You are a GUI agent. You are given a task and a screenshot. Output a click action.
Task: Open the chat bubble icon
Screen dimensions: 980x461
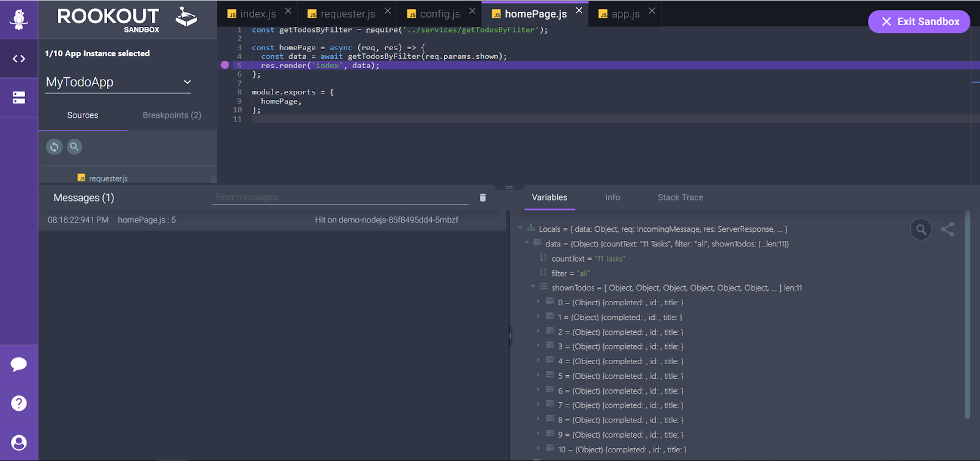(19, 364)
